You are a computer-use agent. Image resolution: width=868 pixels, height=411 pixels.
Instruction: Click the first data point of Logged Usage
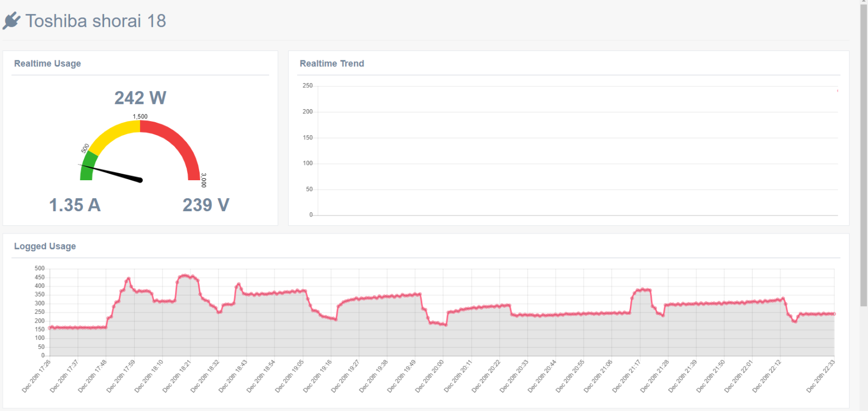click(50, 328)
